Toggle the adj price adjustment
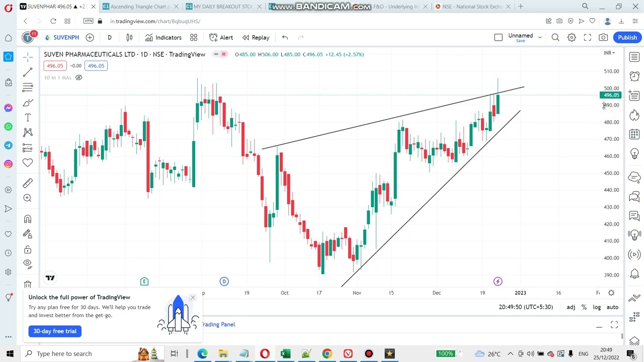 (571, 307)
